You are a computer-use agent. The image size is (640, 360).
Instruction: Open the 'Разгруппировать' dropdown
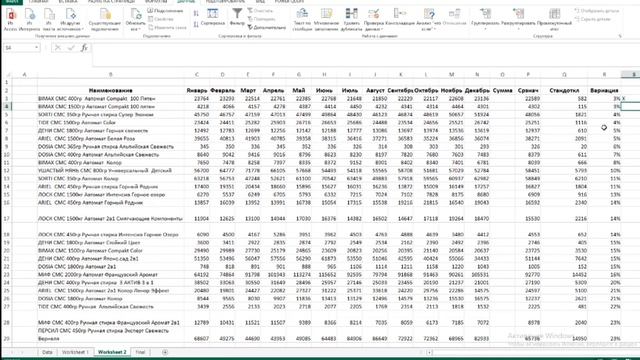(x=518, y=20)
